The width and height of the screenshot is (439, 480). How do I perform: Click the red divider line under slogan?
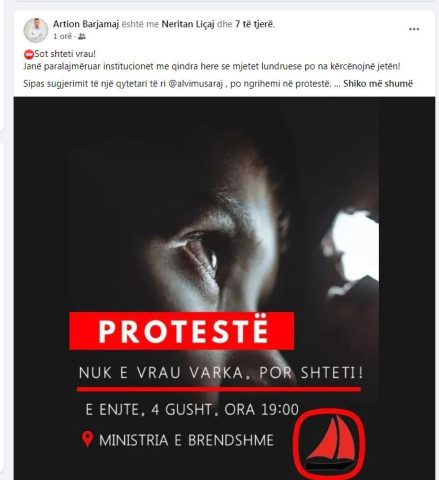click(x=219, y=389)
